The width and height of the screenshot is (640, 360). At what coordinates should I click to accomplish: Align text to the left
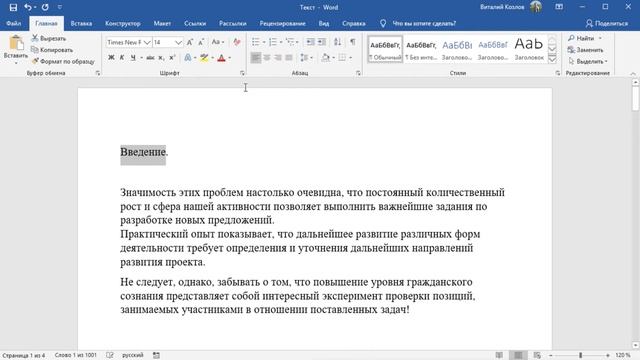pos(256,58)
